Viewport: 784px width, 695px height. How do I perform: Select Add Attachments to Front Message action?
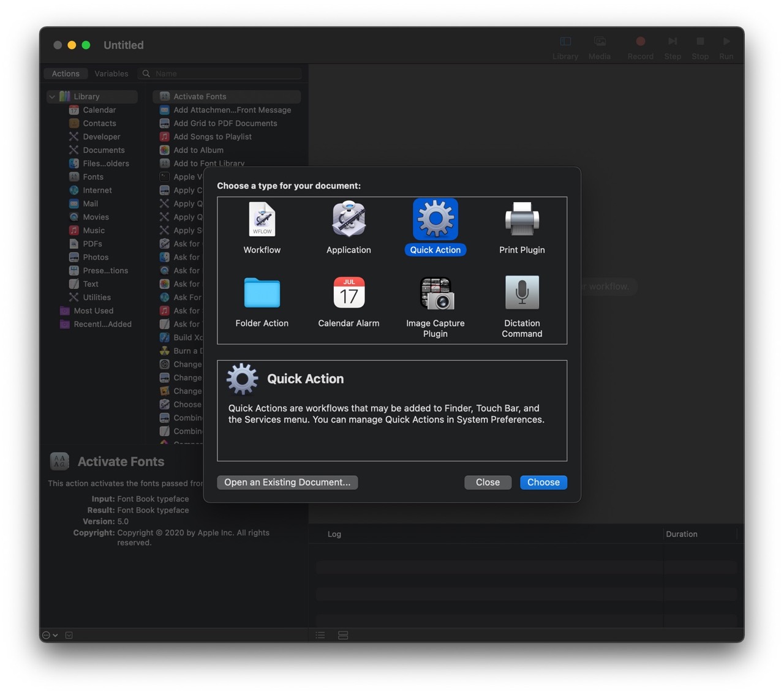pyautogui.click(x=227, y=110)
